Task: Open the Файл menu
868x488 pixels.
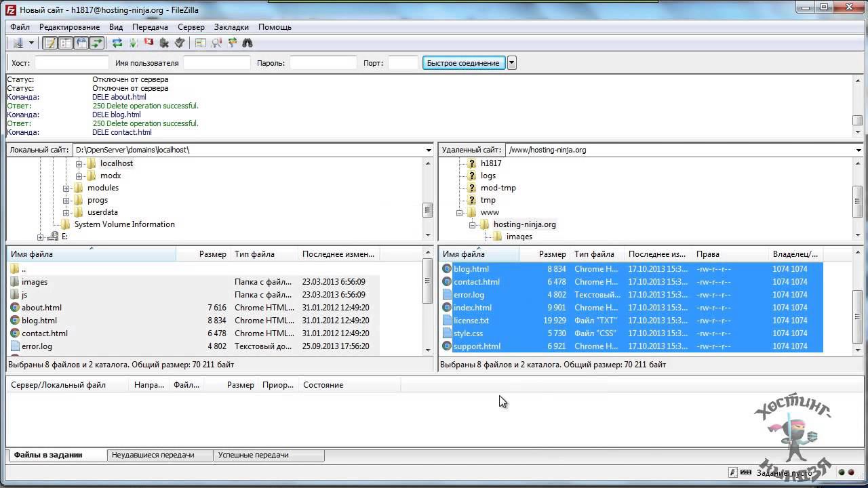Action: click(20, 27)
